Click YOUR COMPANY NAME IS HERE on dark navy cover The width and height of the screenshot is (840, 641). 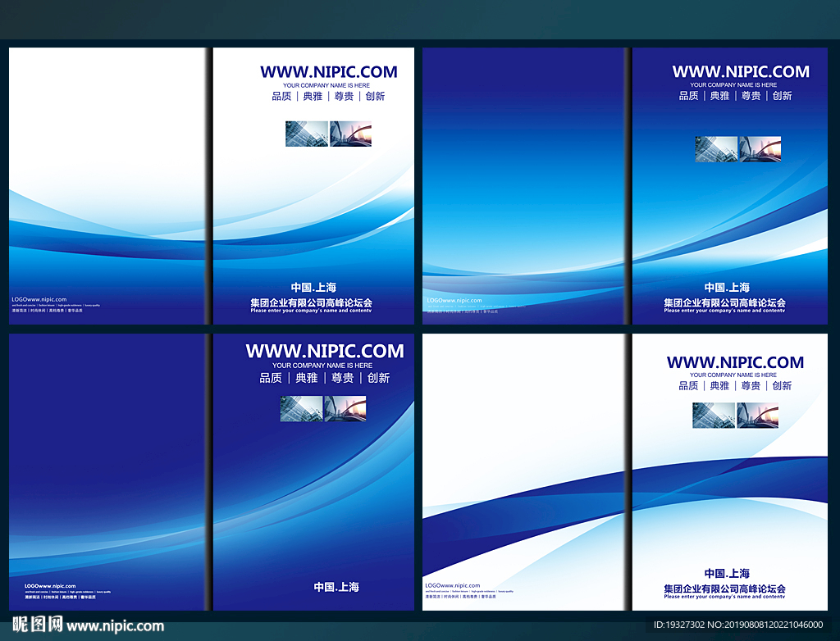tap(322, 366)
